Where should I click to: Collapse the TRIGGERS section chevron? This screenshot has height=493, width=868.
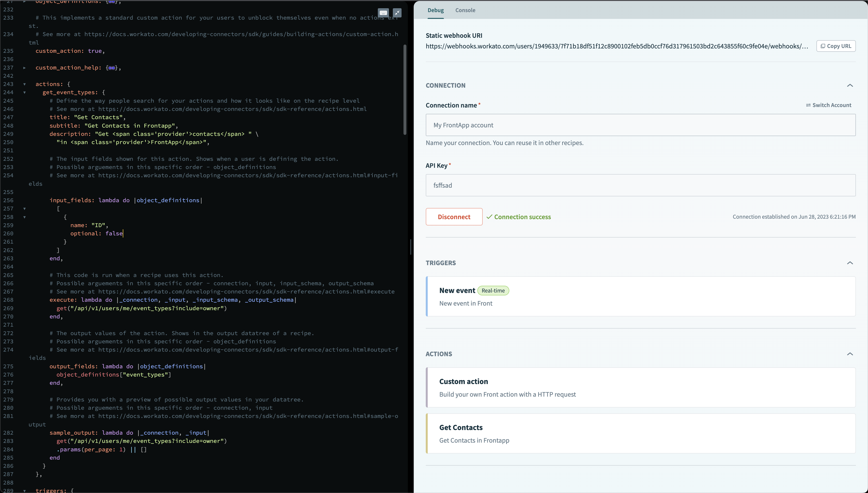(850, 263)
